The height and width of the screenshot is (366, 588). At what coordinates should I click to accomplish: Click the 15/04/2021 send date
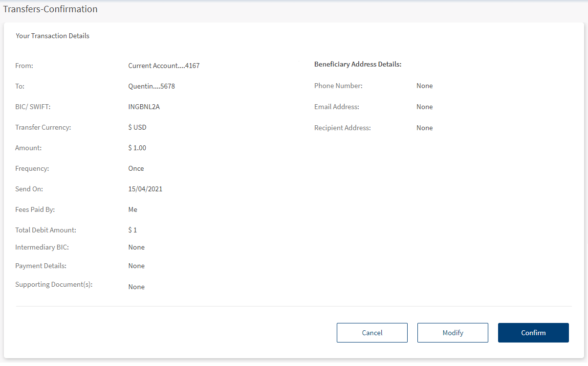[145, 189]
